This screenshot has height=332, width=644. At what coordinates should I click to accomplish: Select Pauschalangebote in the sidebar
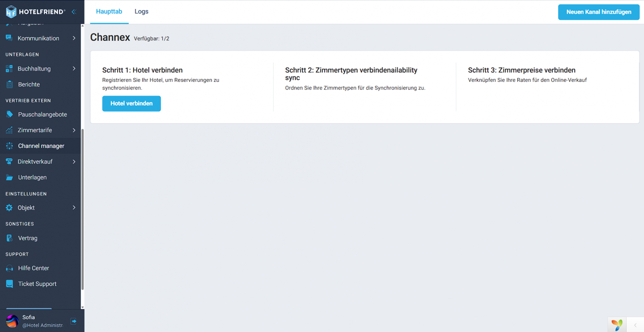click(40, 114)
